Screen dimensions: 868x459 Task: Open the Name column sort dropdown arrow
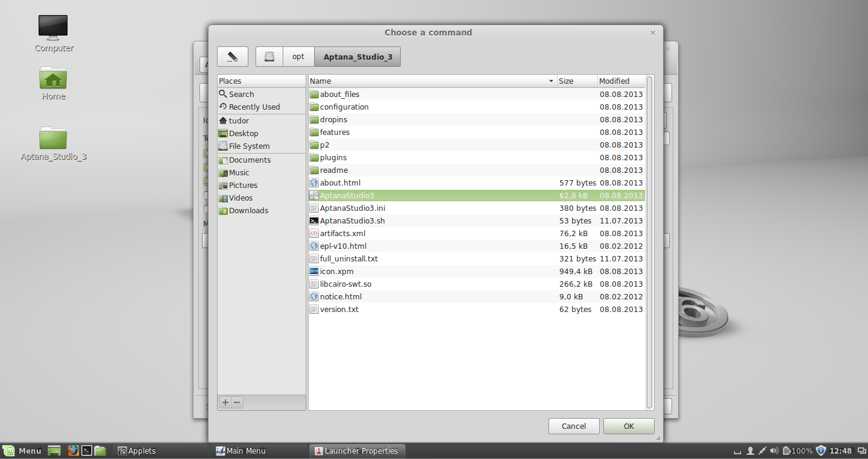(550, 81)
